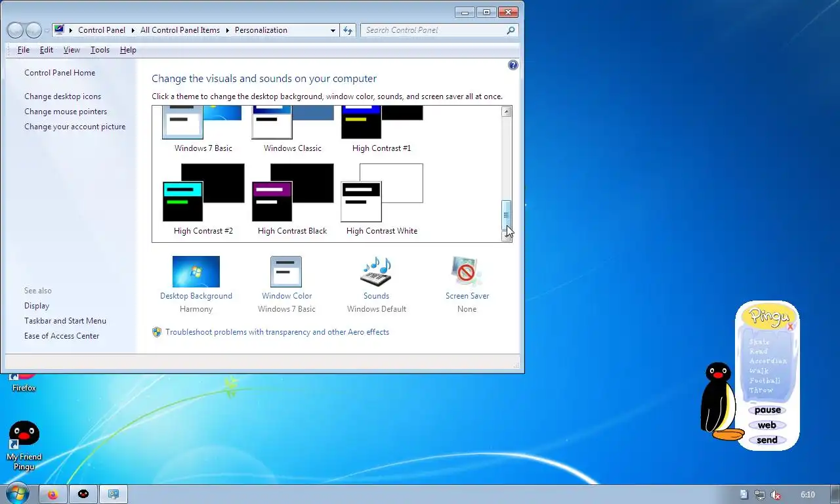Open the View menu
Viewport: 840px width, 504px height.
(x=72, y=50)
